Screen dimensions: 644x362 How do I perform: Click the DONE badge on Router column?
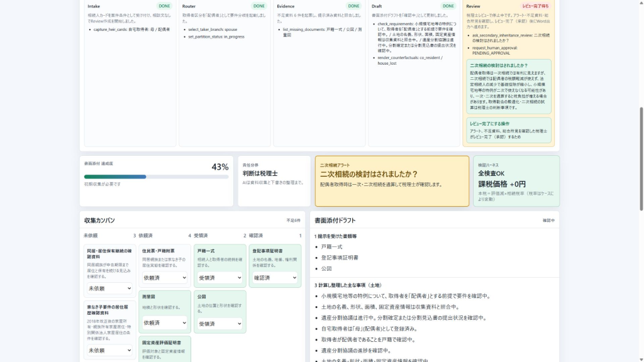pyautogui.click(x=258, y=6)
